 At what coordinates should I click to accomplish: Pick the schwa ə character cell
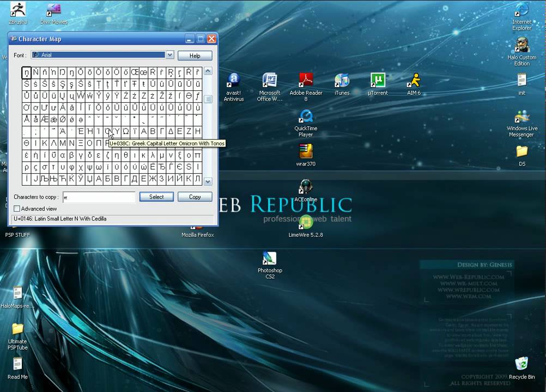[81, 120]
